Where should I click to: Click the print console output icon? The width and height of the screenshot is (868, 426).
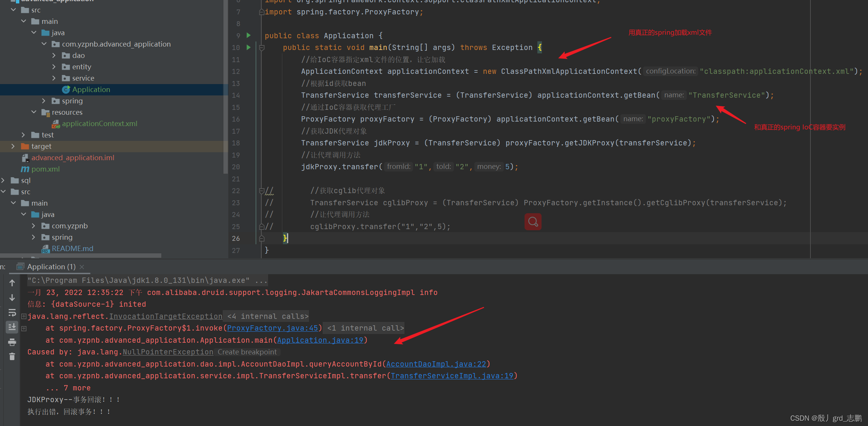tap(12, 342)
